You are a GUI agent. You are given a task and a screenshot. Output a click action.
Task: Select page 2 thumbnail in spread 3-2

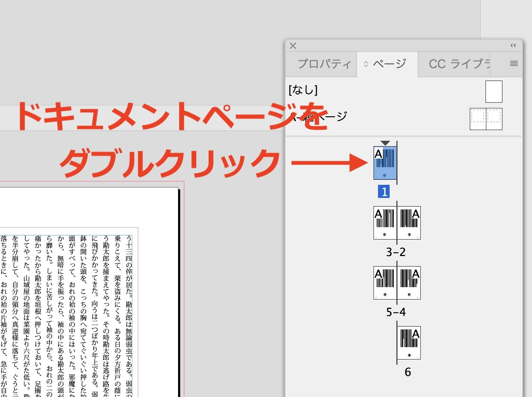tap(409, 223)
